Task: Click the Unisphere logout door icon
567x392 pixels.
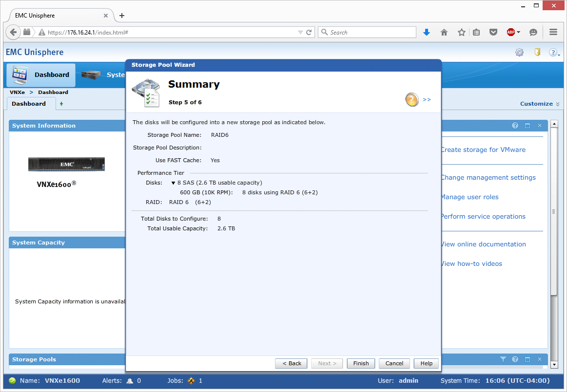Action: (537, 53)
